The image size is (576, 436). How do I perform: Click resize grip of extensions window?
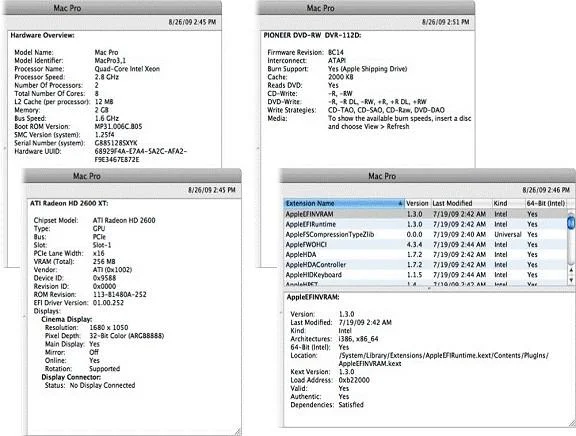coord(572,423)
